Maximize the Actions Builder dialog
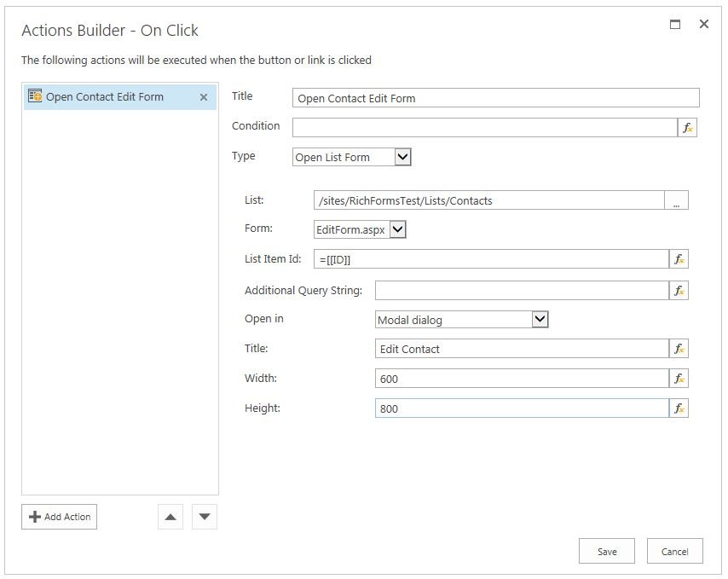 click(675, 25)
